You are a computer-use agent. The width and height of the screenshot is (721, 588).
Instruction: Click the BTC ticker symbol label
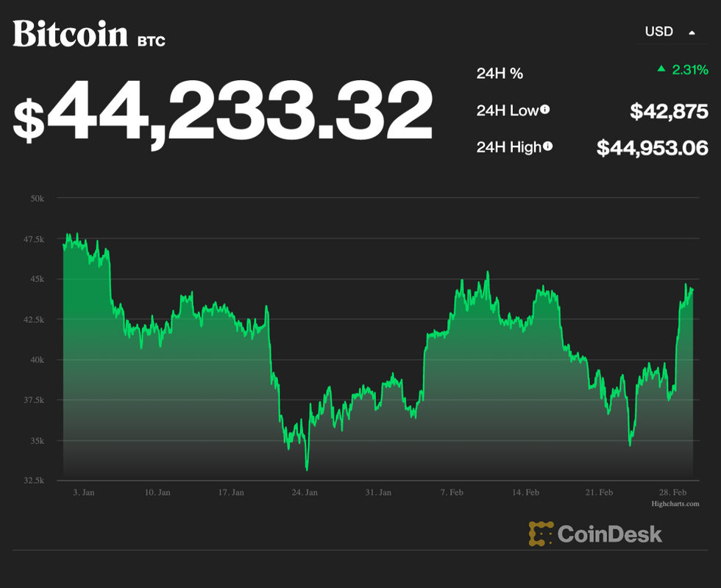(x=152, y=41)
